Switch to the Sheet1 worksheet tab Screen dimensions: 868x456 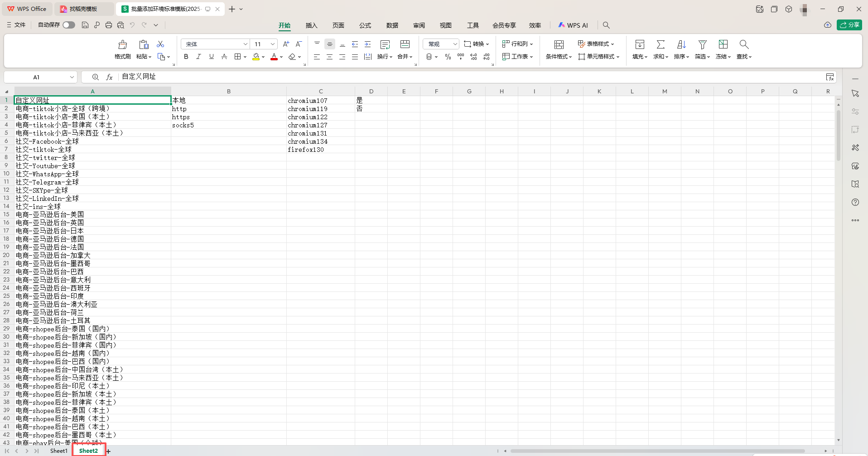click(58, 451)
